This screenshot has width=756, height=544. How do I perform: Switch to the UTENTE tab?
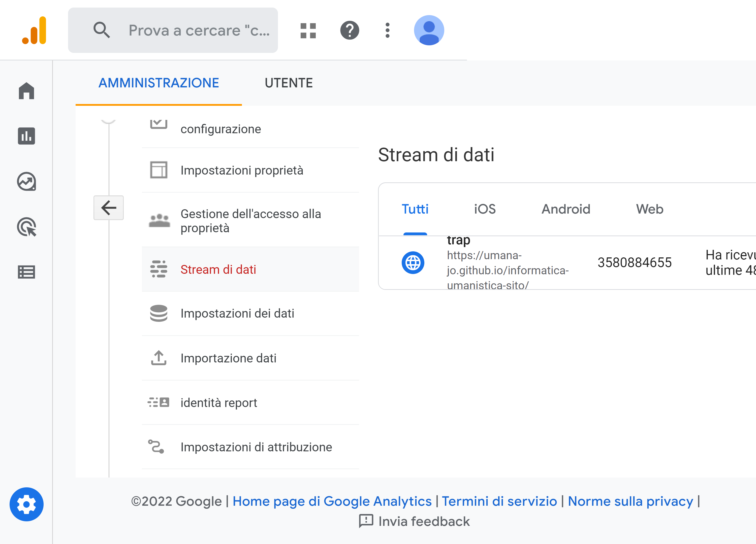tap(289, 83)
